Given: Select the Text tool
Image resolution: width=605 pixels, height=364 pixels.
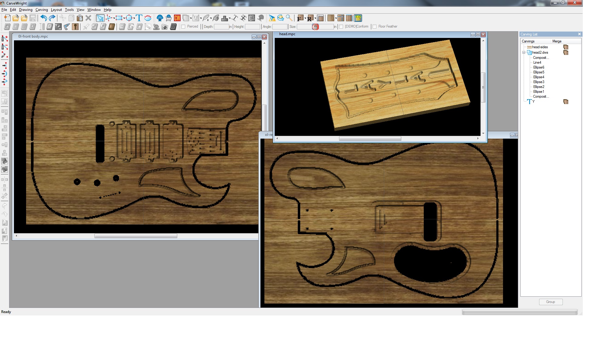Looking at the screenshot, I should (139, 18).
